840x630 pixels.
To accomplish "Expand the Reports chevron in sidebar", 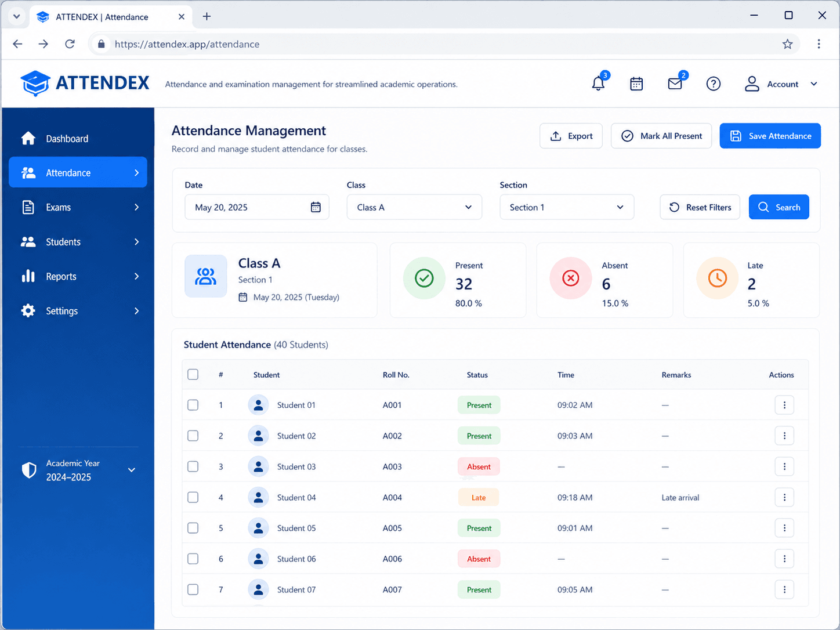I will coord(137,276).
